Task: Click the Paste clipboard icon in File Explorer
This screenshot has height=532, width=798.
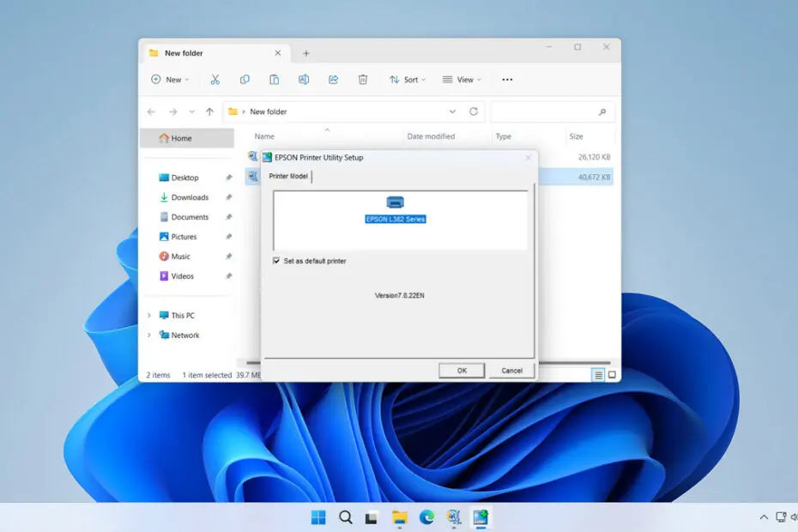Action: (x=275, y=80)
